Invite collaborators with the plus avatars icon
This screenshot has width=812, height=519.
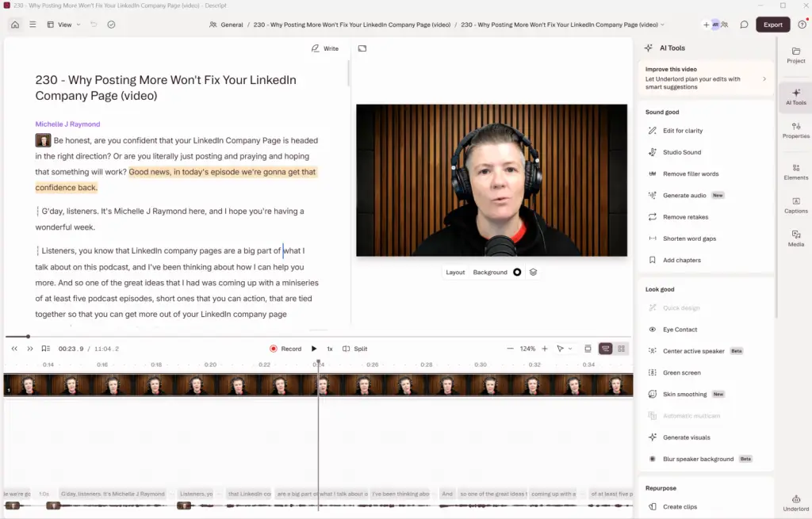(715, 25)
